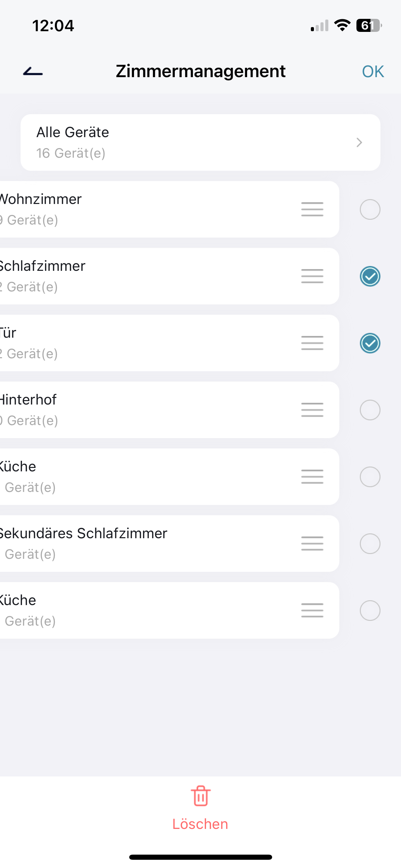
Task: Tap the Löschen text label
Action: click(200, 824)
